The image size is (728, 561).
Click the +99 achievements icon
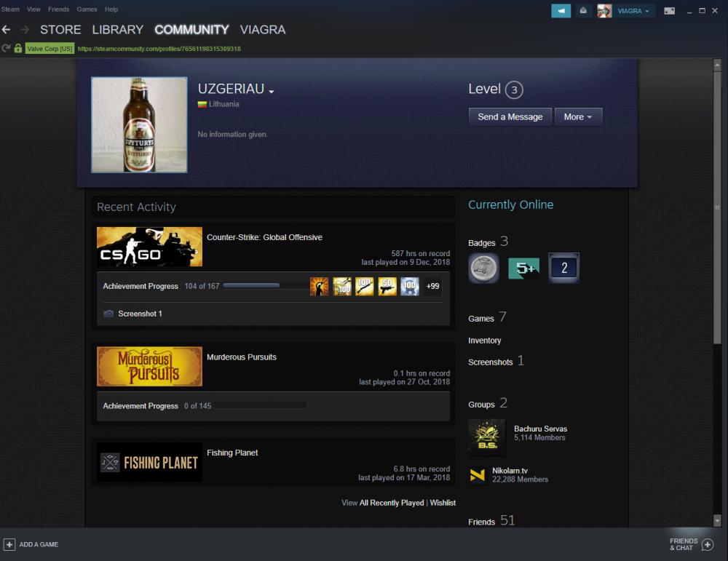432,287
